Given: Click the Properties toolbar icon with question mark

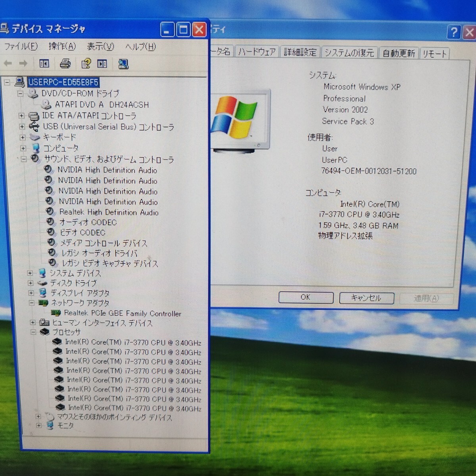Looking at the screenshot, I should 86,63.
